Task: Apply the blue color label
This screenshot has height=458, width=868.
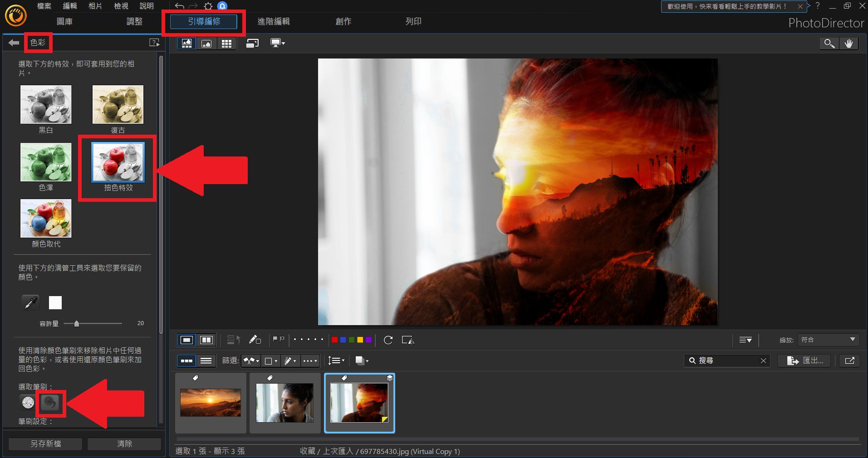Action: coord(343,340)
